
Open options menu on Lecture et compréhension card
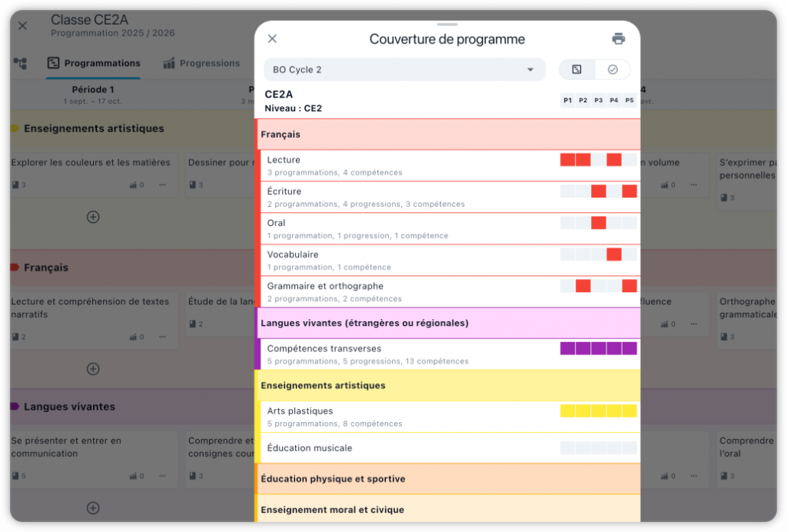click(x=162, y=337)
